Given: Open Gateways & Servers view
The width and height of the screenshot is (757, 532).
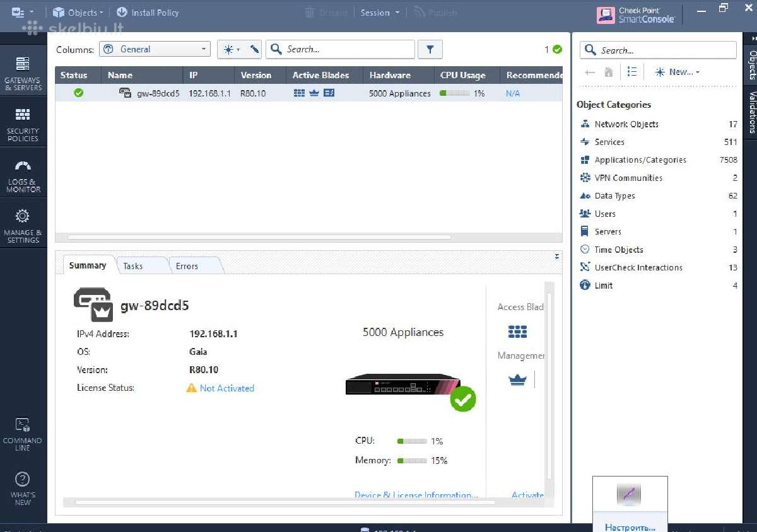Looking at the screenshot, I should click(23, 73).
